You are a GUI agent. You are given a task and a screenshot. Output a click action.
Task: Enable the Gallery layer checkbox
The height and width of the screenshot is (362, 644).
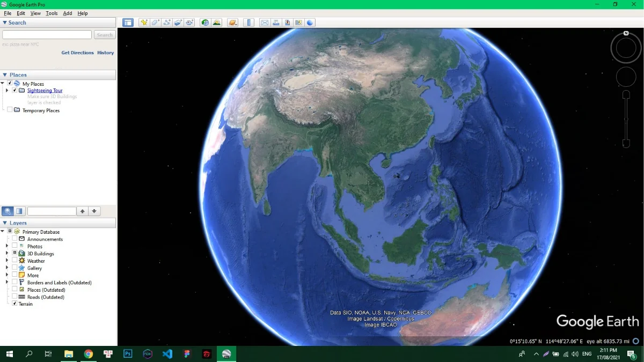[14, 268]
